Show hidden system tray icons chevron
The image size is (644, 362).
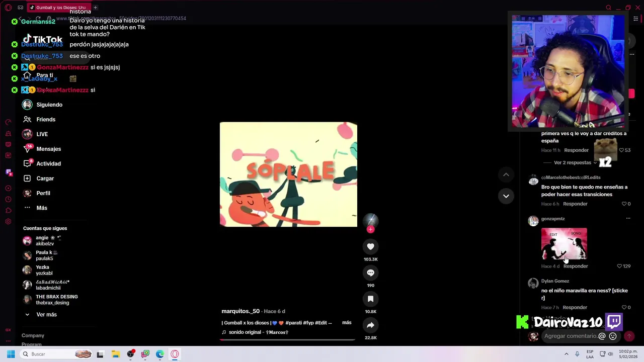click(566, 354)
